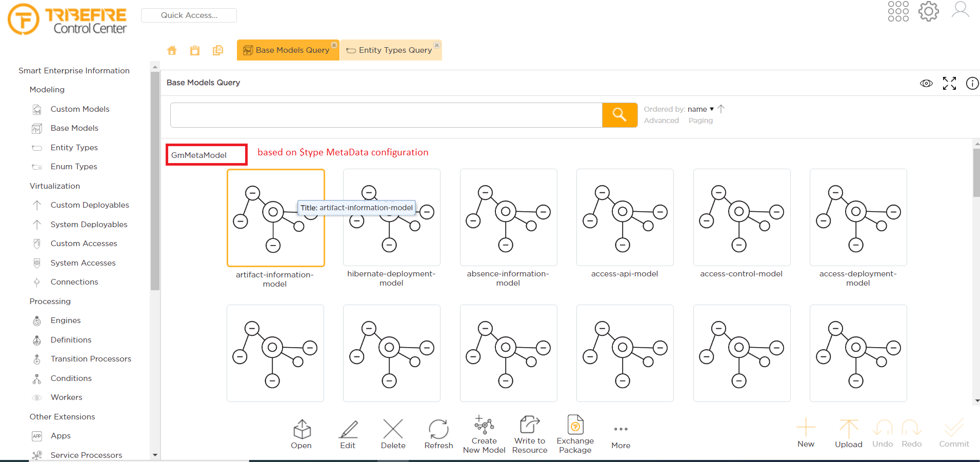Screen dimensions: 980x462
Task: Click the Refresh action icon
Action: point(438,429)
